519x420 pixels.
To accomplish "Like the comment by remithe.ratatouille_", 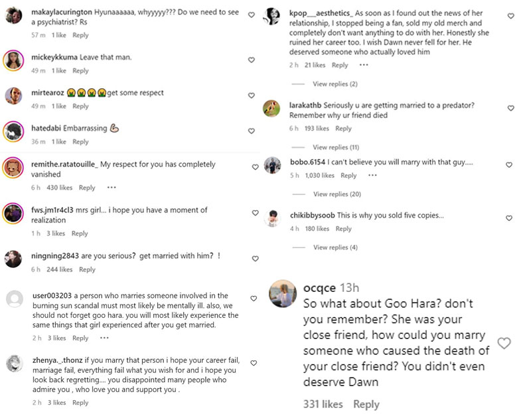I will coord(255,167).
